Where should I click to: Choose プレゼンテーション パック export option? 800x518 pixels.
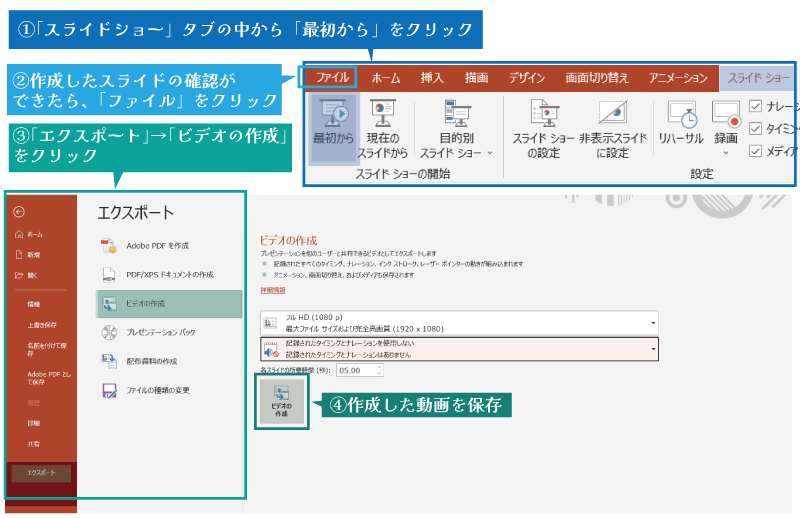(168, 332)
